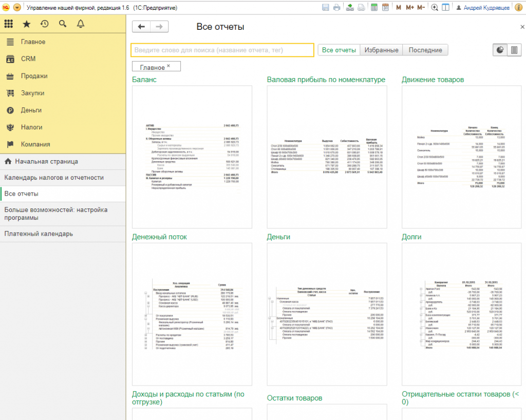Click the zoom magnifier icon in toolbar
Viewport: 526px width, 420px height.
point(435,8)
